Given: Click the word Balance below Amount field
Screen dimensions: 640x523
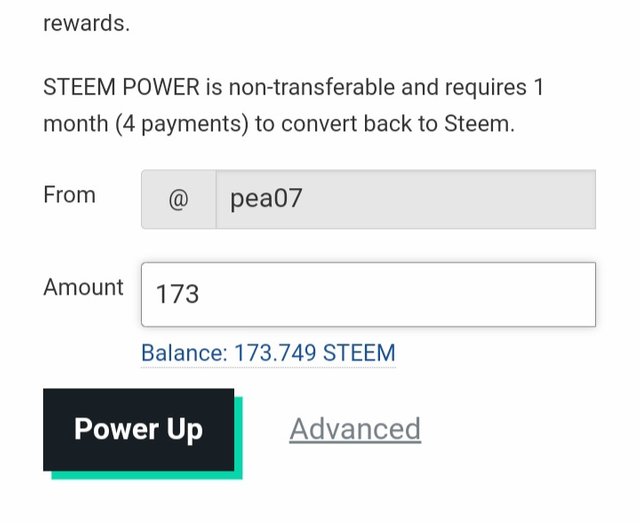Looking at the screenshot, I should pyautogui.click(x=184, y=353).
